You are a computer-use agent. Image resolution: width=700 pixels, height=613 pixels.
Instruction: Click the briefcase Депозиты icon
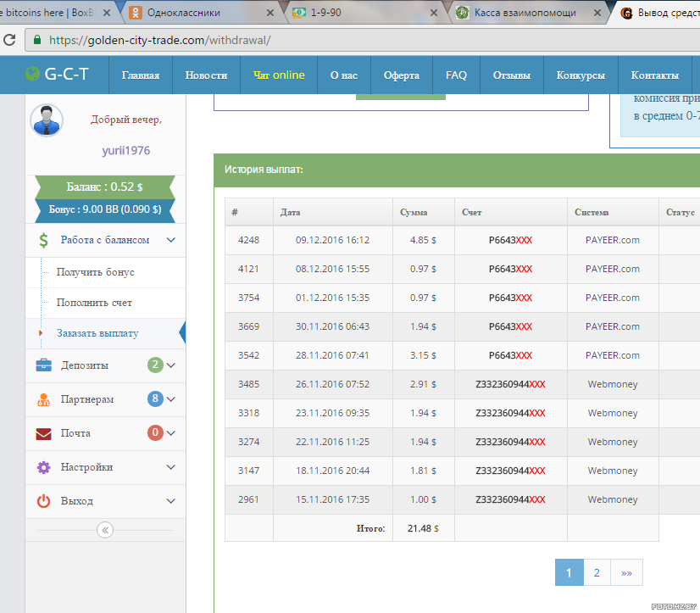tap(43, 365)
